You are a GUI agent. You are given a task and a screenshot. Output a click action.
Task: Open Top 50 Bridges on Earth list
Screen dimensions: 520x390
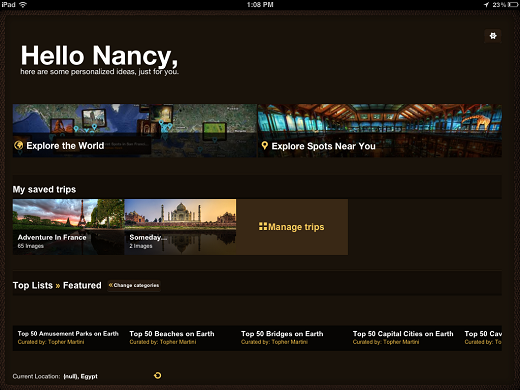(x=292, y=338)
